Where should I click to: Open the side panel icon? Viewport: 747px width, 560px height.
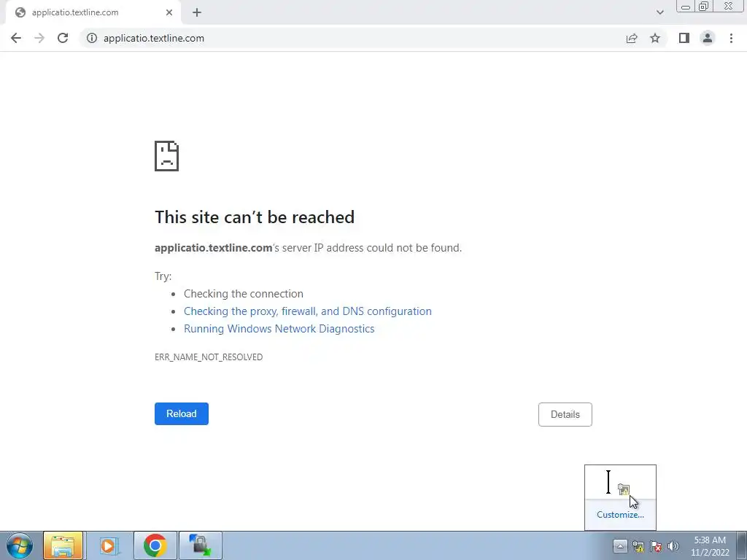[x=684, y=38]
